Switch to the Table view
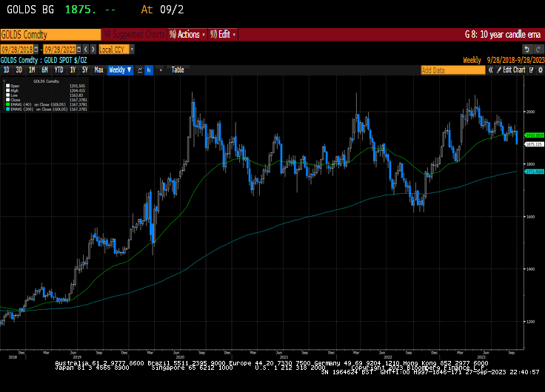Viewport: 545px width, 392px height. click(178, 70)
